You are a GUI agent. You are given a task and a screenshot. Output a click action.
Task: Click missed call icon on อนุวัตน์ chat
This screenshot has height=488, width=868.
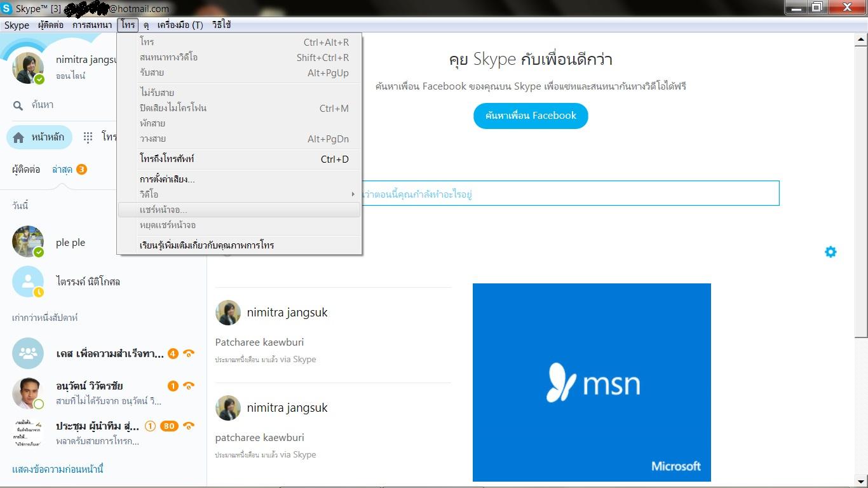[189, 386]
